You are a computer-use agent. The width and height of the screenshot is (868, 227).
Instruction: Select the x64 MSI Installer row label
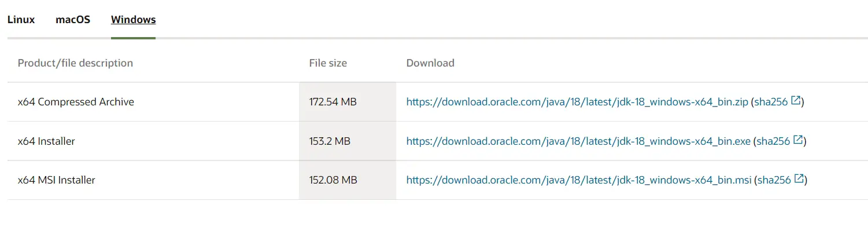click(57, 181)
